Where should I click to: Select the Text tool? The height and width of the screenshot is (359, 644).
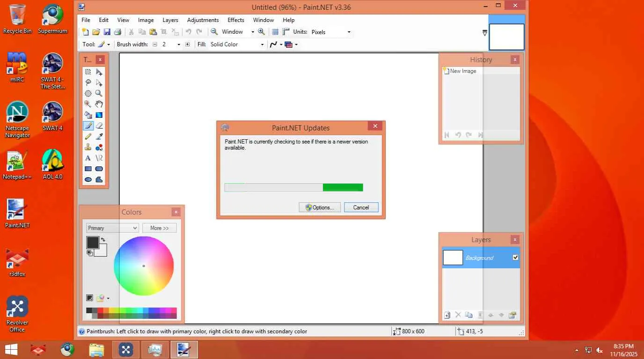pos(88,158)
